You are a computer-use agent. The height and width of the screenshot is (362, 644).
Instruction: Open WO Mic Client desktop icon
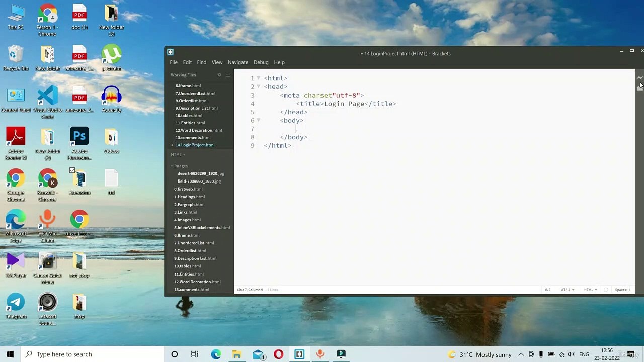pyautogui.click(x=47, y=227)
